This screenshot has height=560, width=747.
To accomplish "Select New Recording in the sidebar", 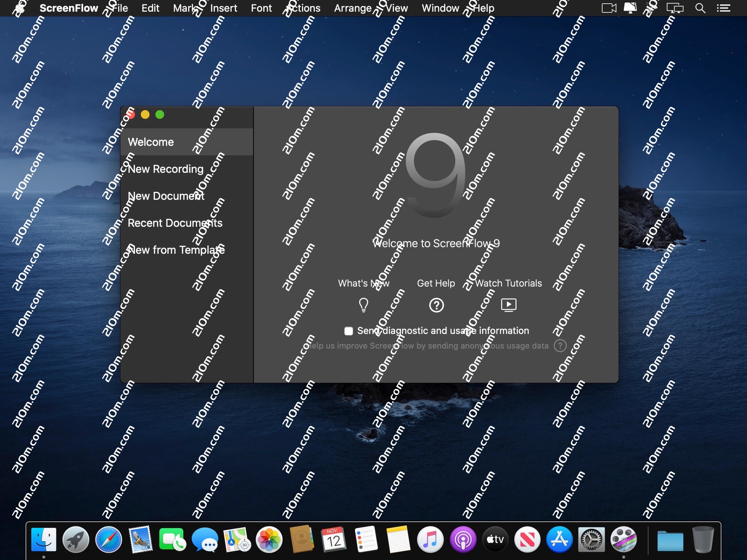I will click(x=166, y=169).
